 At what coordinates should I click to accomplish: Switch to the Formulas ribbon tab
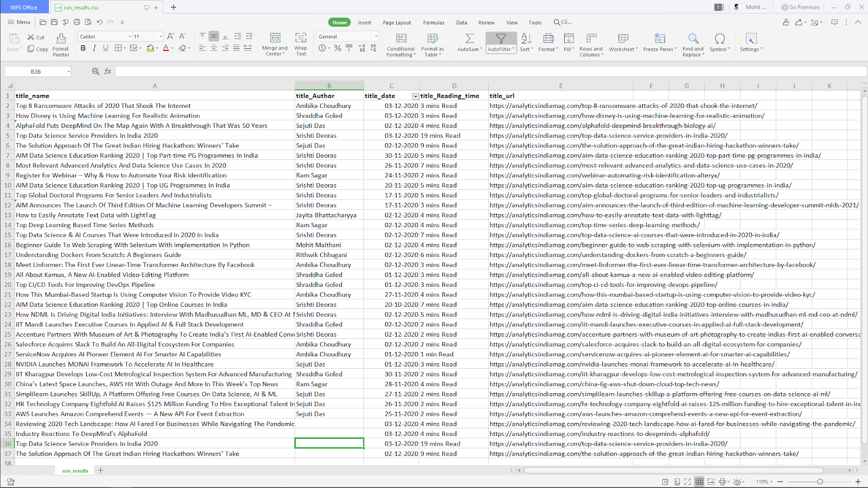(433, 23)
